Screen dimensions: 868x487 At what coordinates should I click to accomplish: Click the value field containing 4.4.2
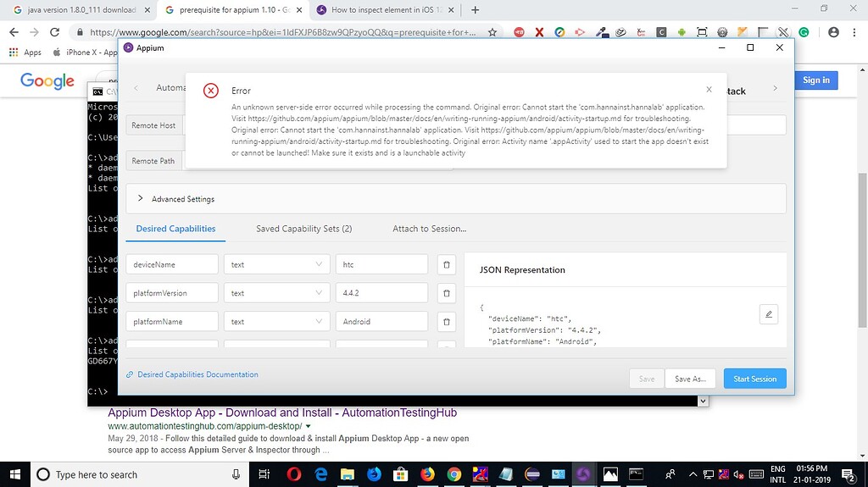pyautogui.click(x=381, y=293)
